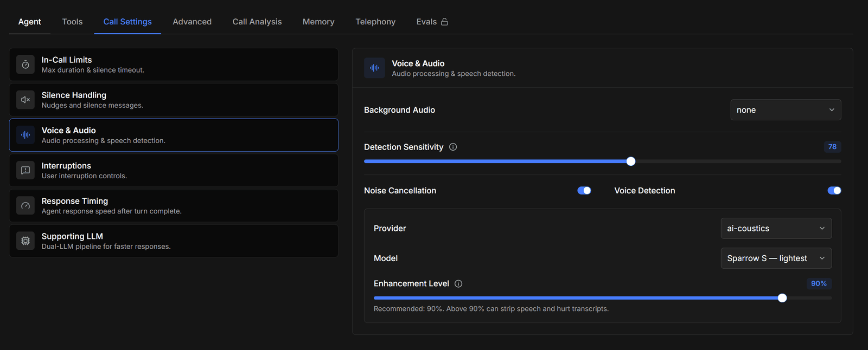The height and width of the screenshot is (350, 868).
Task: Switch to the Memory tab
Action: (x=318, y=22)
